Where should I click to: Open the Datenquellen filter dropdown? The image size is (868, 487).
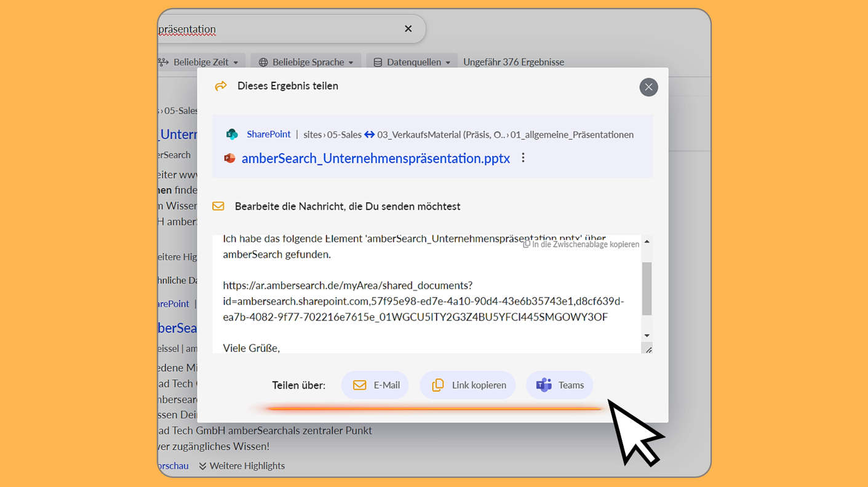412,62
